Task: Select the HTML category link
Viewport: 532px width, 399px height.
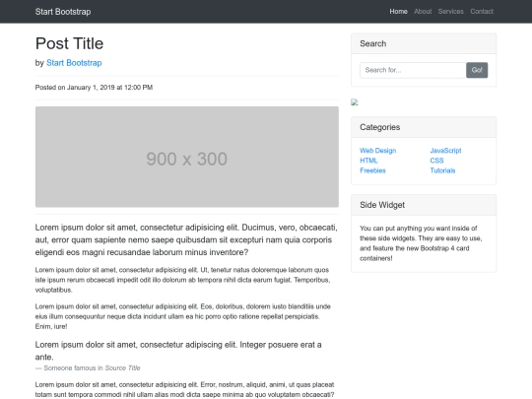Action: pos(368,161)
